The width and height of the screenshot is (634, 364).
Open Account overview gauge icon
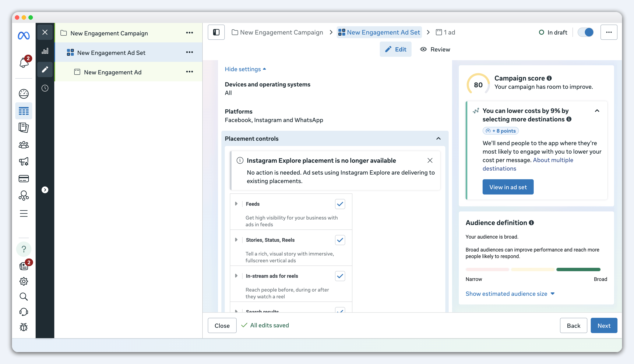24,94
